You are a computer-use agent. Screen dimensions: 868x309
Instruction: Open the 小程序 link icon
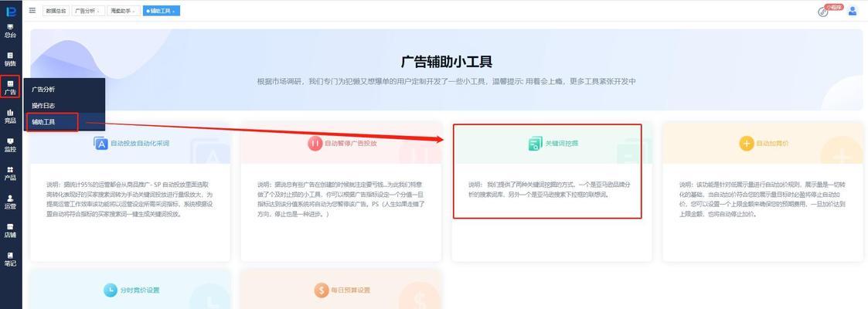coord(823,12)
